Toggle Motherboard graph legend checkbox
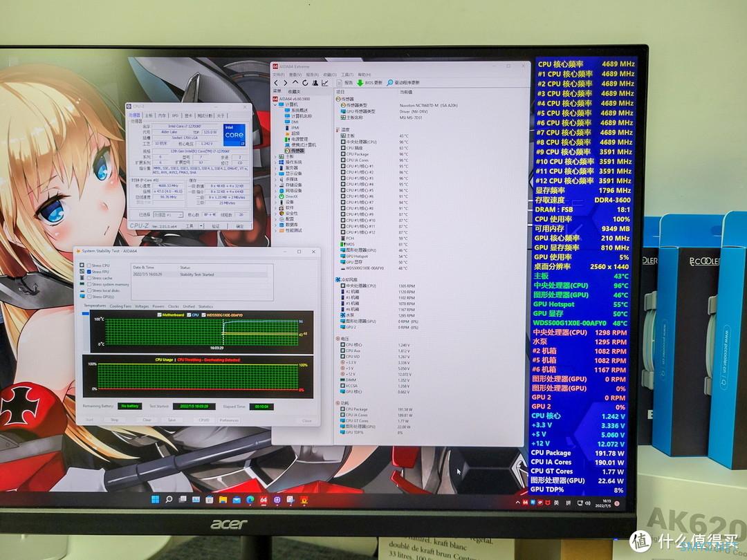Image resolution: width=747 pixels, height=560 pixels. tap(159, 315)
